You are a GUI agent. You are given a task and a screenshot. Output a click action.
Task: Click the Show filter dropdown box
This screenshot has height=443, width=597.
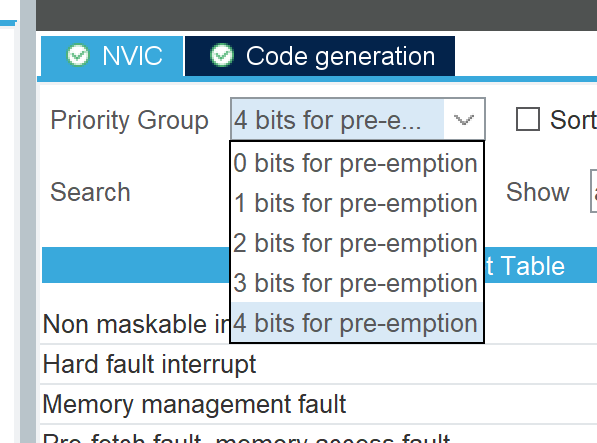point(594,191)
